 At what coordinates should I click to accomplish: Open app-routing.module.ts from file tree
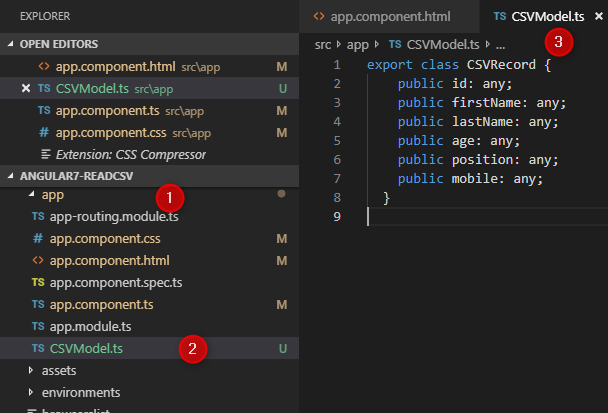click(113, 216)
